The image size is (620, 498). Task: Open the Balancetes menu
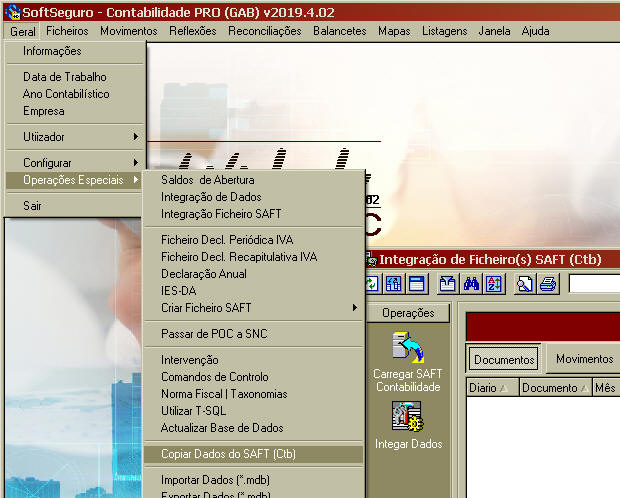[x=340, y=31]
